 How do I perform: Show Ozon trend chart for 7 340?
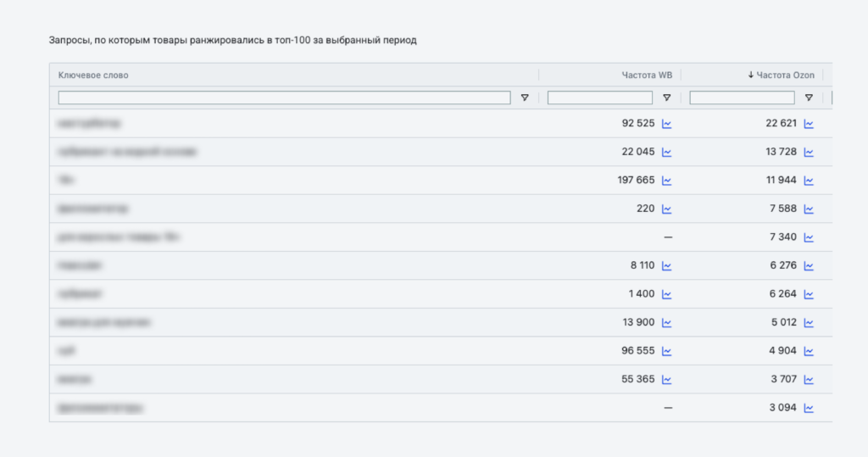(x=809, y=237)
